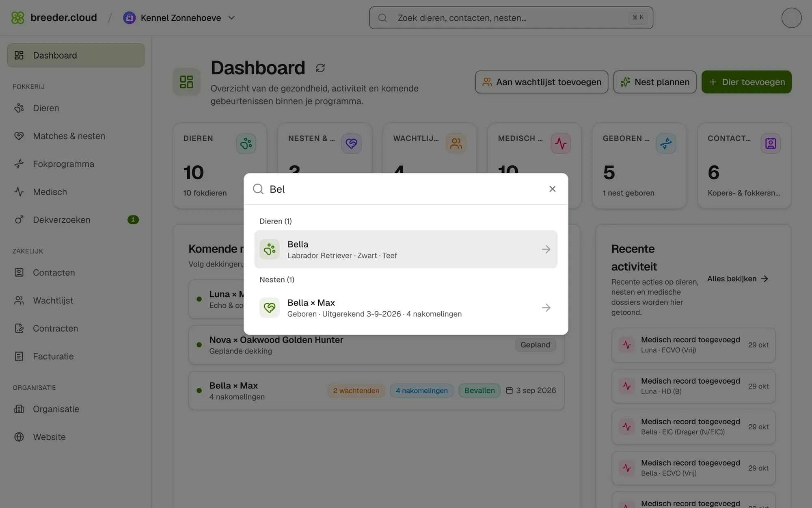The width and height of the screenshot is (812, 508).
Task: Select the Bella animal search result
Action: pos(406,250)
